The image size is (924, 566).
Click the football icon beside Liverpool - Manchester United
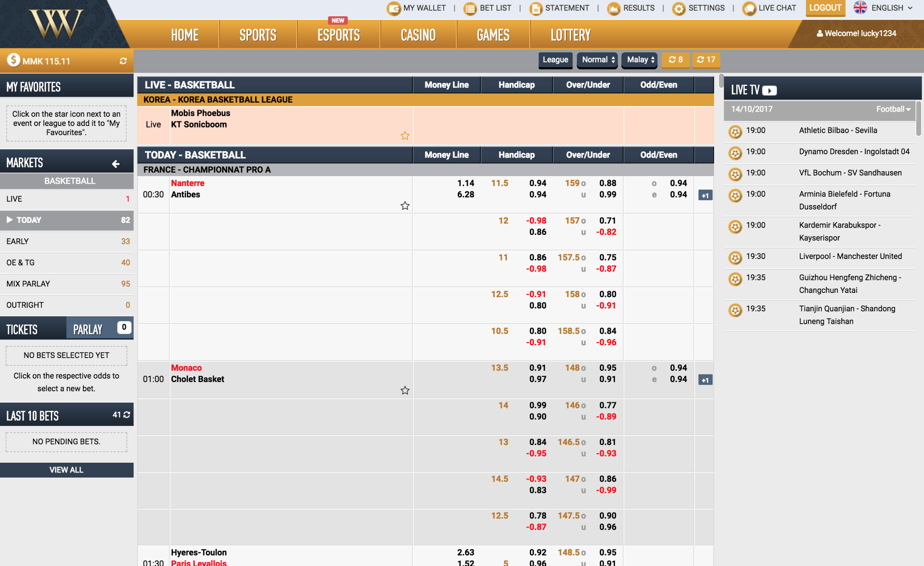point(735,257)
